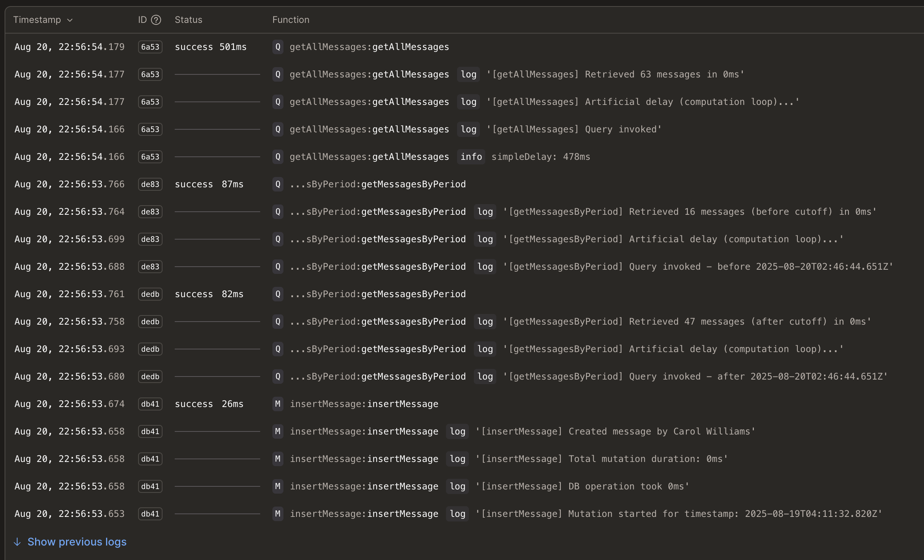The width and height of the screenshot is (924, 560).
Task: Click Q icon on 'Retrieved 47 messages' row
Action: pos(278,322)
